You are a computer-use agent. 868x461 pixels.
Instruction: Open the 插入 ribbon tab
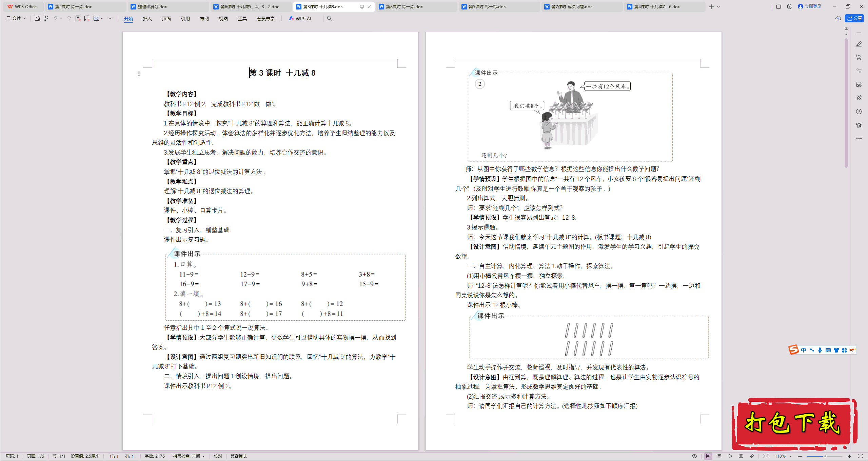pyautogui.click(x=147, y=19)
